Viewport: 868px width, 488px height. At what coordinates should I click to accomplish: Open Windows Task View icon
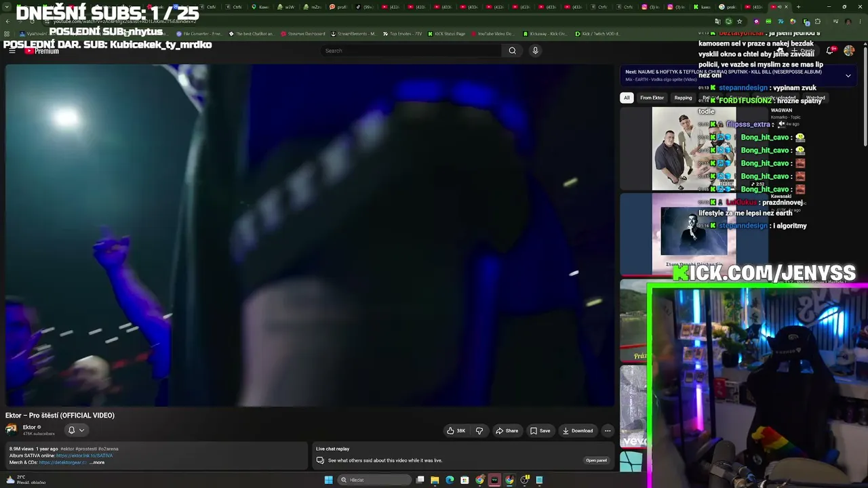tap(420, 480)
